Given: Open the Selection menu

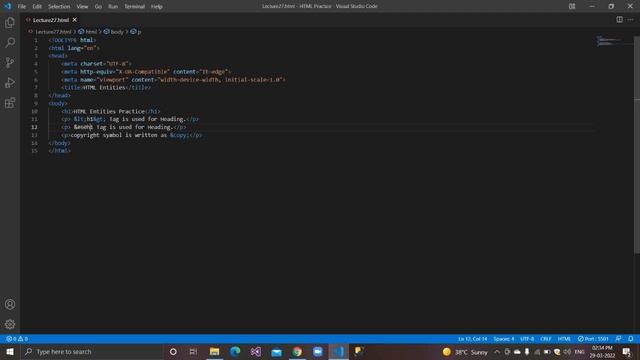Looking at the screenshot, I should coord(59,7).
